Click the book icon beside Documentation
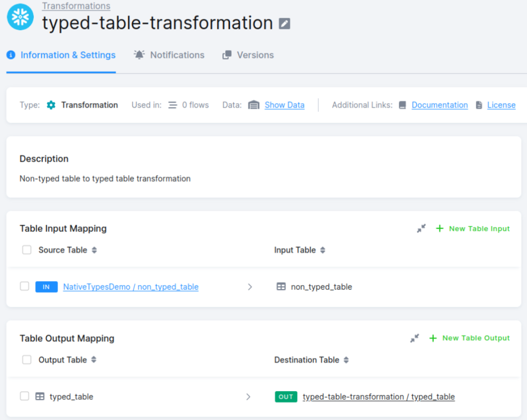This screenshot has width=527, height=420. (x=402, y=105)
